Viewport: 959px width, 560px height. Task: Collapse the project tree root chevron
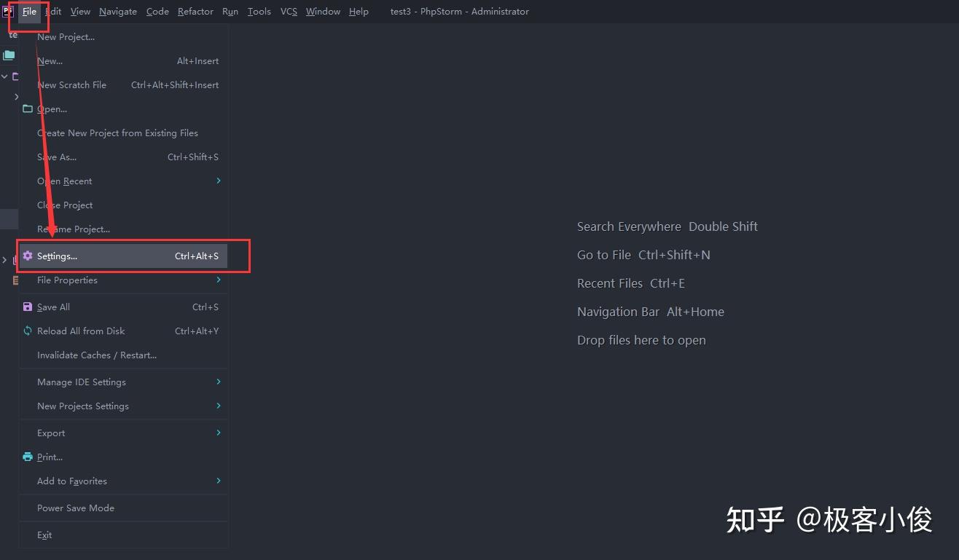point(4,76)
